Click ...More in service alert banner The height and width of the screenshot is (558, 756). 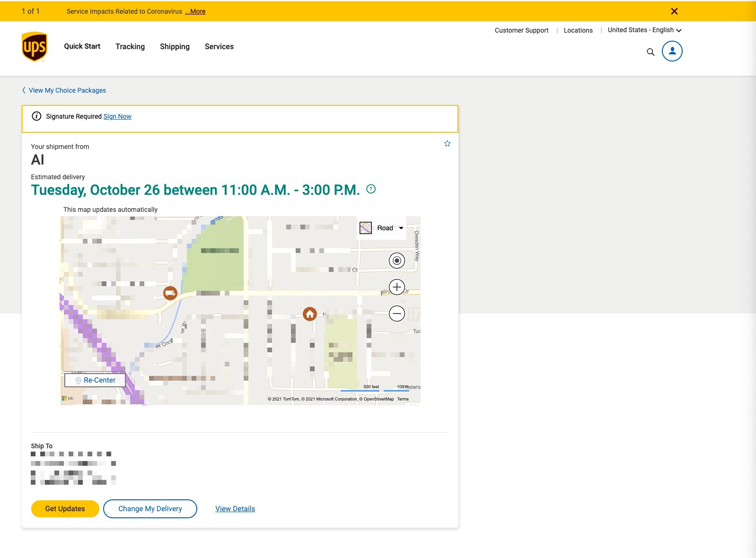coord(195,11)
